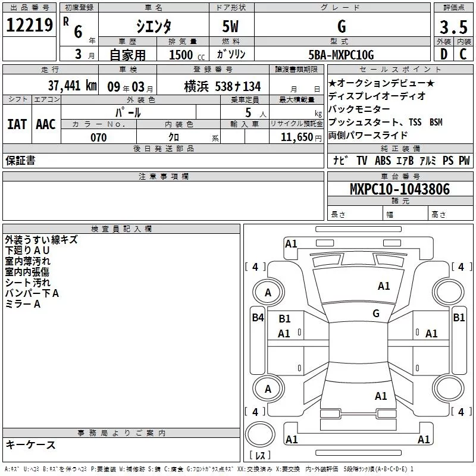Click the ナビ equipment mark

pos(340,160)
